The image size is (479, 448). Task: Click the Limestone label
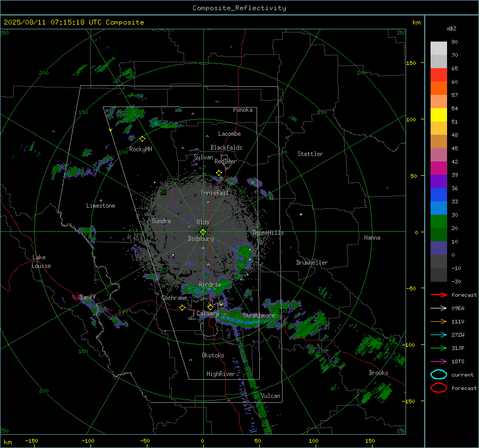point(101,206)
